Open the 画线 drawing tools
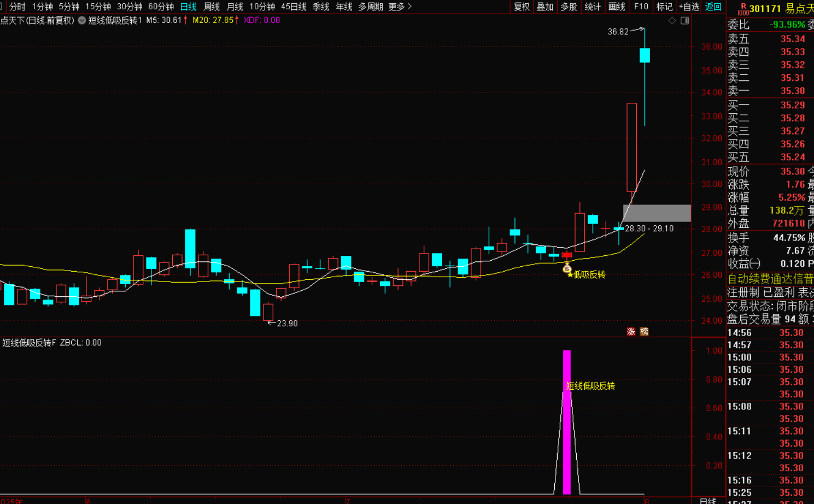814x504 pixels. click(x=617, y=7)
